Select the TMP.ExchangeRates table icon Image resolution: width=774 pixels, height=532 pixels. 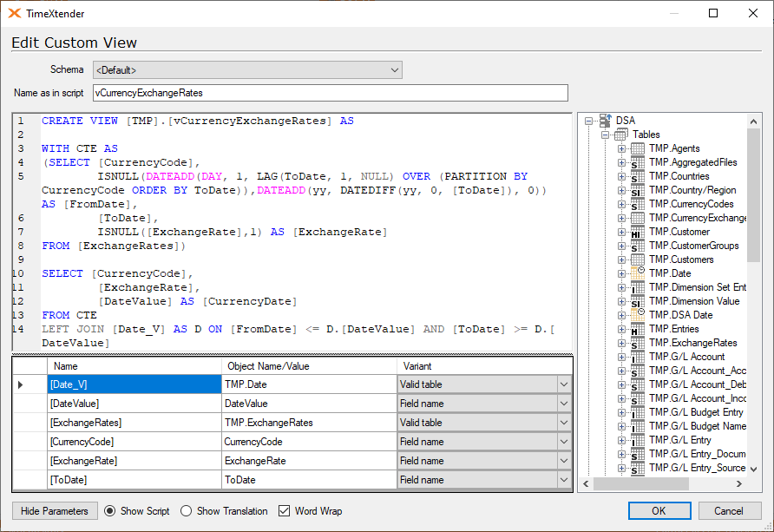click(638, 343)
